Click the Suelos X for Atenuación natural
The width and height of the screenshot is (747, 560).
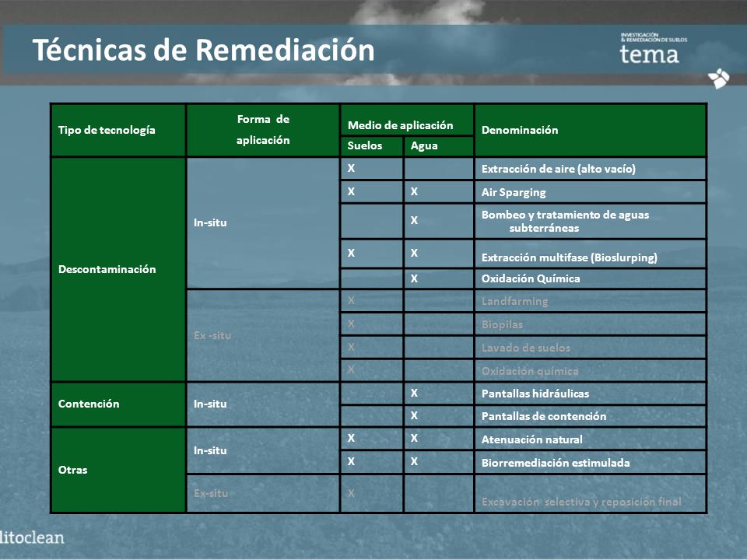(351, 438)
